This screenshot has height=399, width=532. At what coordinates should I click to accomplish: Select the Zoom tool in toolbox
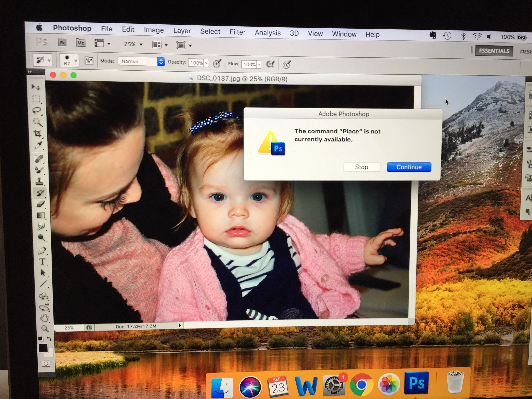point(45,329)
